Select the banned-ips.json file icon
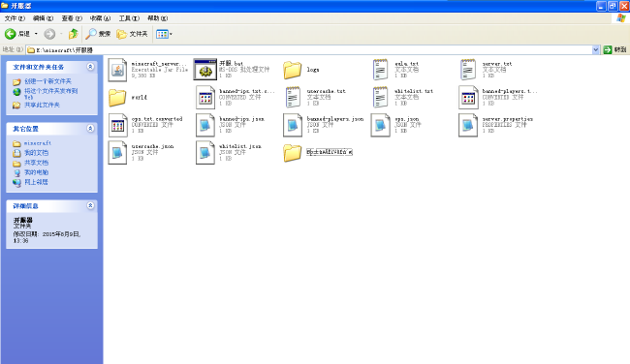The width and height of the screenshot is (630, 364). (205, 125)
